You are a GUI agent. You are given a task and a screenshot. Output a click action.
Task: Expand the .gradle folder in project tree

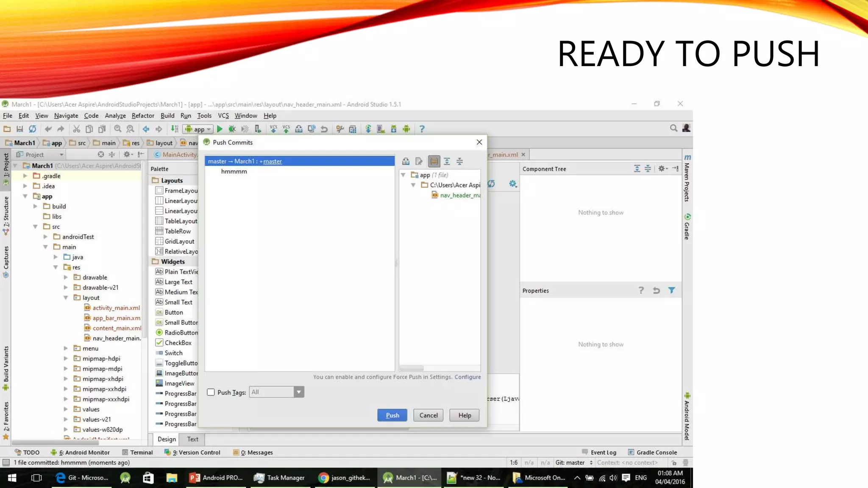coord(25,176)
